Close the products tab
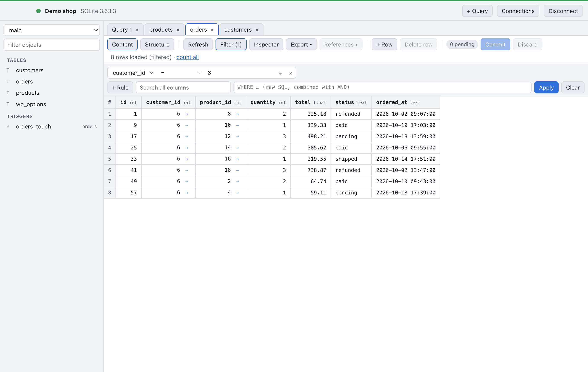 click(178, 30)
